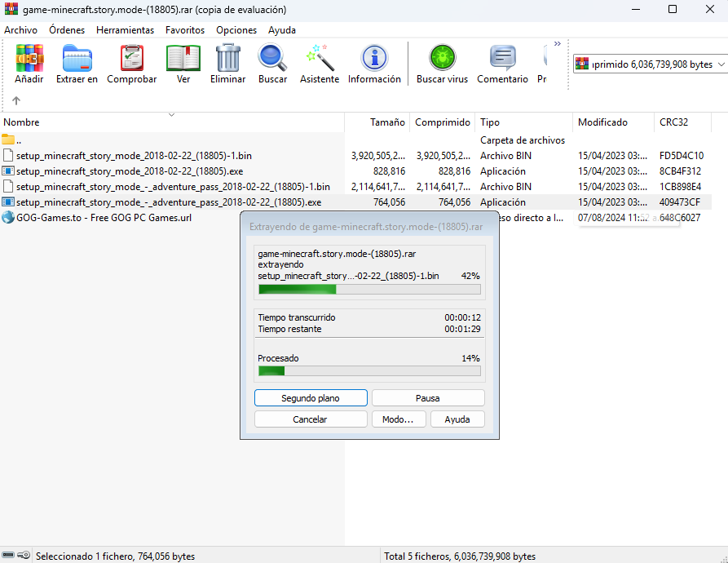Click the 828,816 size cell
Viewport: 728px width, 563px height.
click(x=389, y=171)
